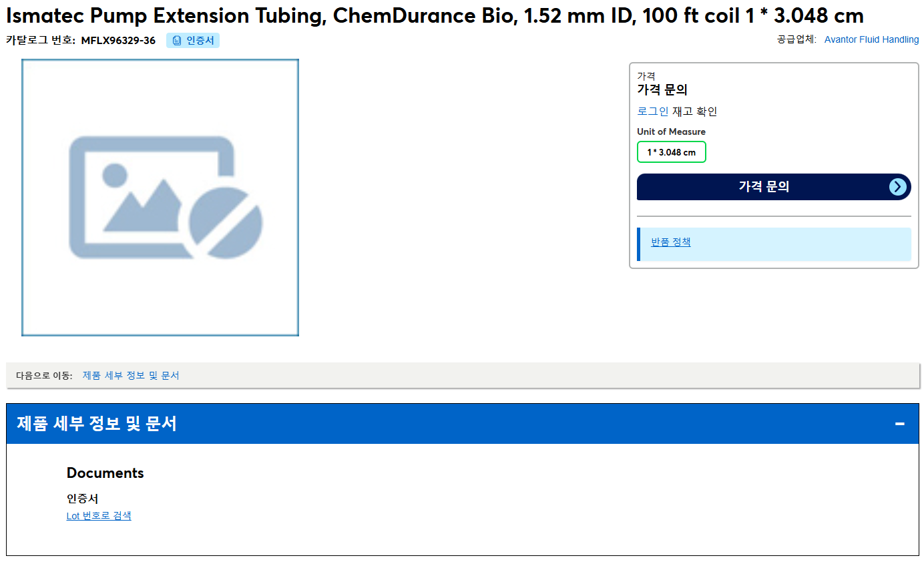Click the dark blue 가격 문의 button
This screenshot has height=570, width=924.
tap(774, 187)
